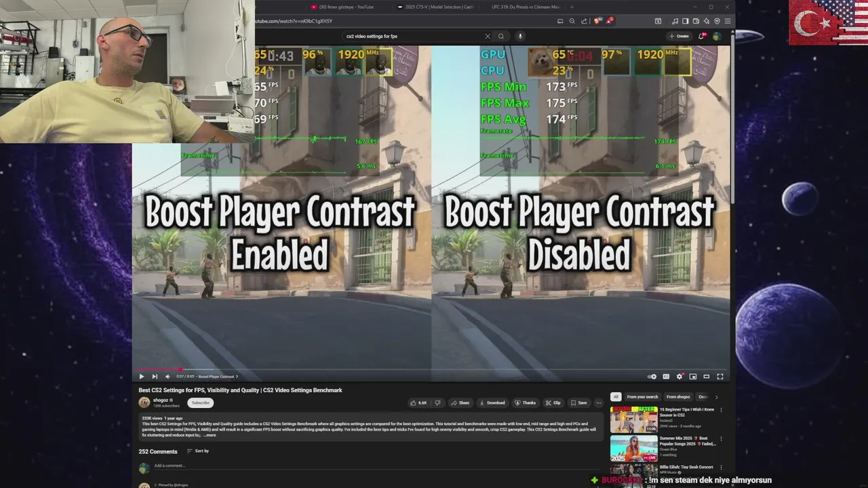
Task: Play the YouTube video
Action: pos(142,377)
